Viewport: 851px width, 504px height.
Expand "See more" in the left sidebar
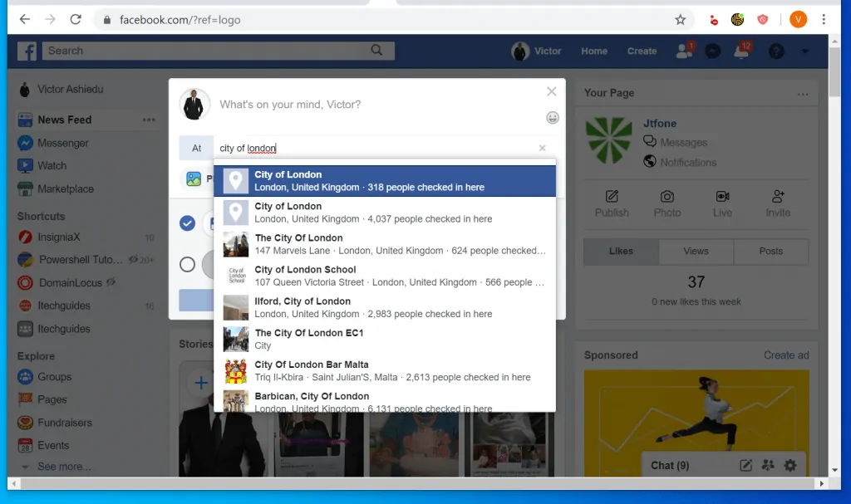coord(63,467)
